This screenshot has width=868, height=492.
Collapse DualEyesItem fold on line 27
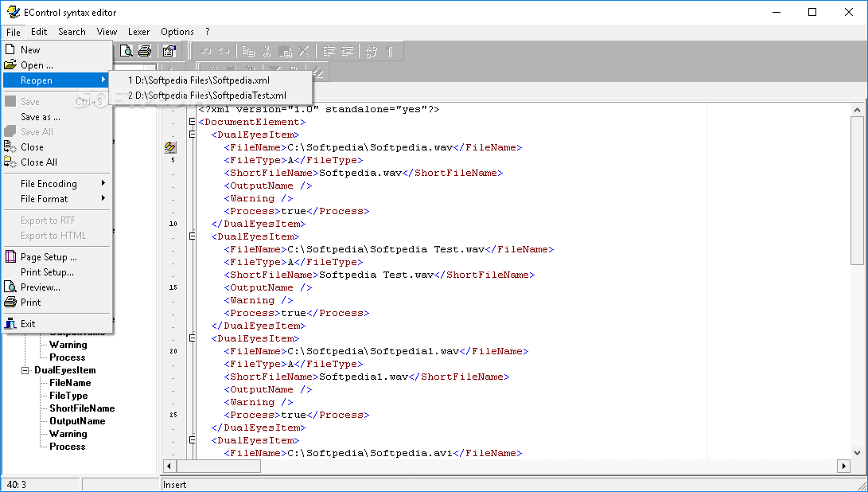pyautogui.click(x=192, y=440)
